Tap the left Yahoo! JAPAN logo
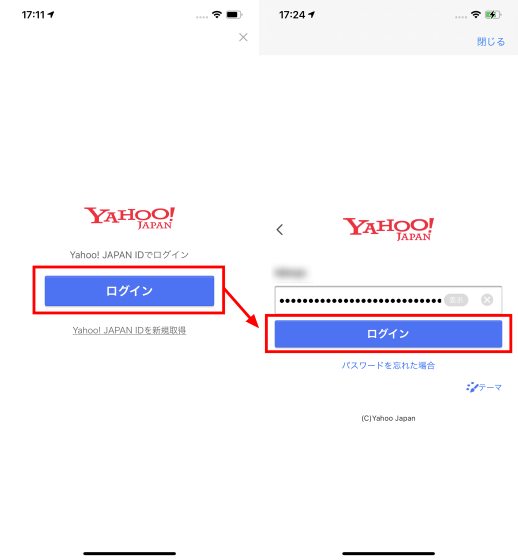The height and width of the screenshot is (560, 518). [129, 218]
